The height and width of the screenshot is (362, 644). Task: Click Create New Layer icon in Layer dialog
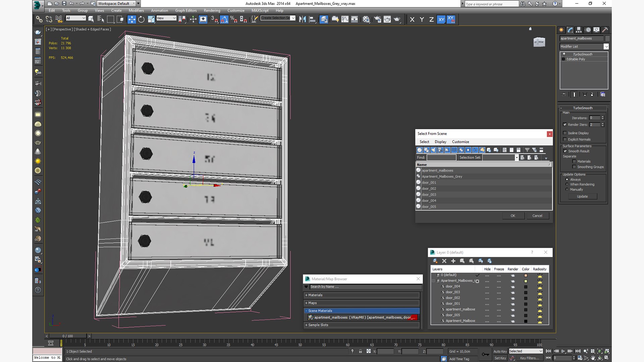pyautogui.click(x=435, y=261)
